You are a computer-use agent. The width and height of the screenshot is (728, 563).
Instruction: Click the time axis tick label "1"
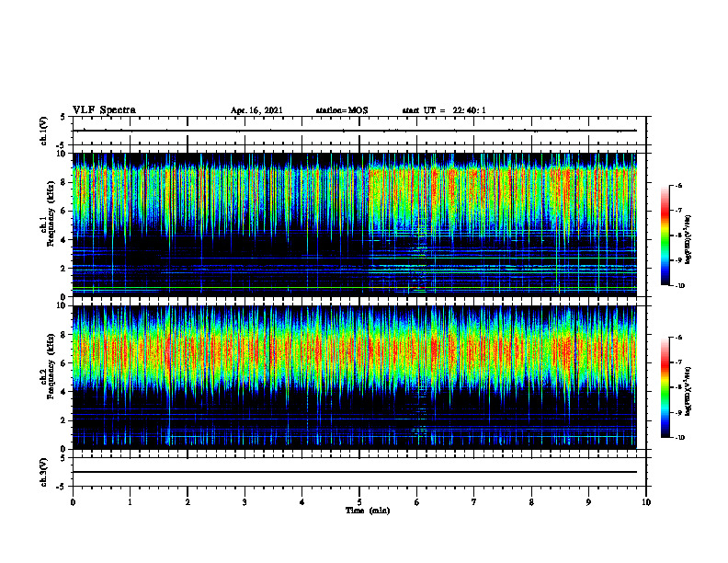click(x=130, y=502)
